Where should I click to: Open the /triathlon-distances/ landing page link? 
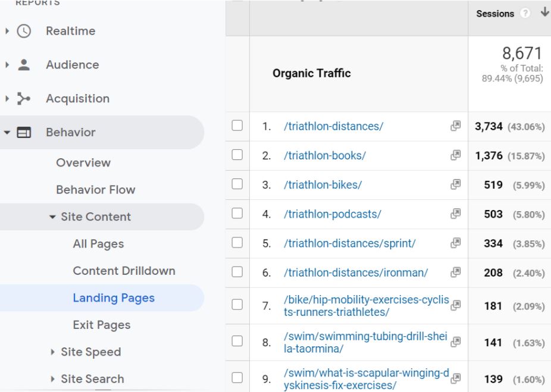point(333,126)
